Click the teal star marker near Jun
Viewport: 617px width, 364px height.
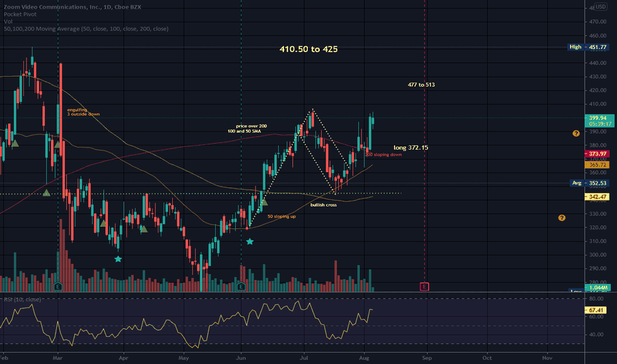pos(250,241)
